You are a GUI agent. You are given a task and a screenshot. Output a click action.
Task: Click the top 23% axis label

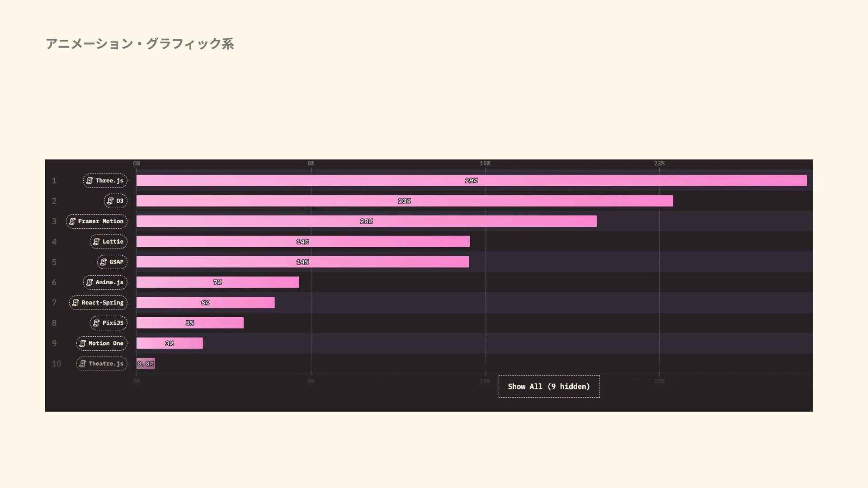point(659,164)
